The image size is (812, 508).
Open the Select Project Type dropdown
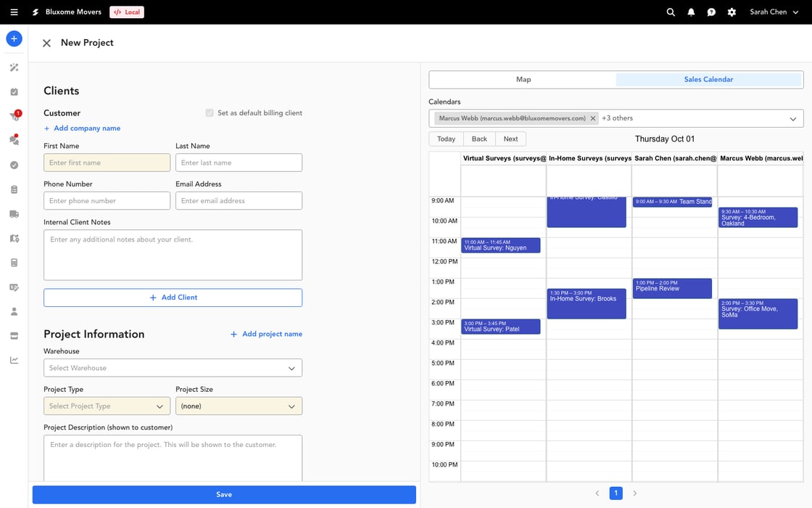(107, 406)
